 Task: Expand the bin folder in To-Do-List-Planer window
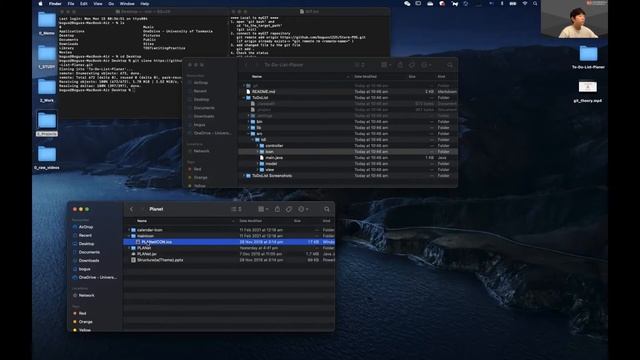(x=249, y=122)
